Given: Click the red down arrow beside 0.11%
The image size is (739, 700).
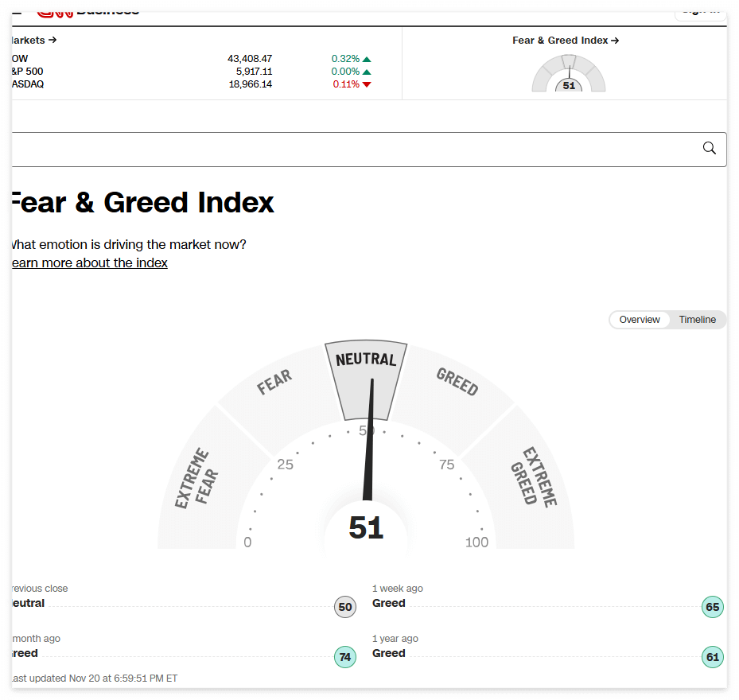Looking at the screenshot, I should click(x=368, y=84).
